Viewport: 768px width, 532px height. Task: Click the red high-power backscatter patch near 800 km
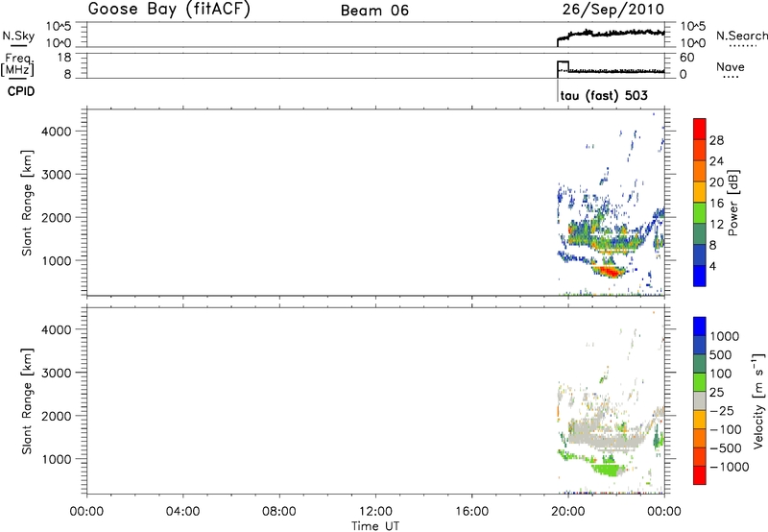(609, 271)
